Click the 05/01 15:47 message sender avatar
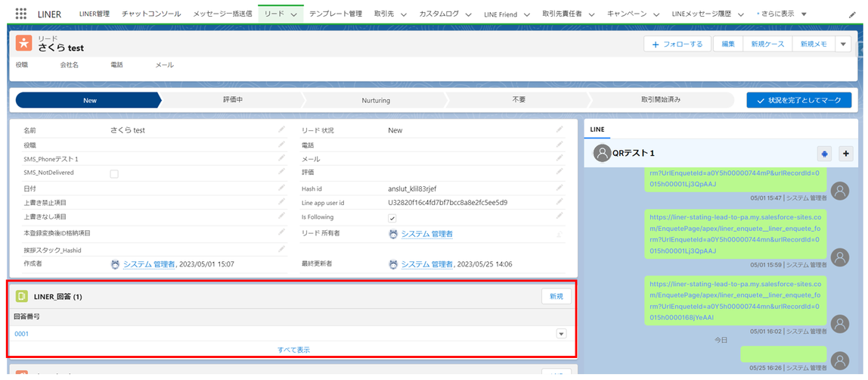The image size is (868, 380). (x=840, y=191)
